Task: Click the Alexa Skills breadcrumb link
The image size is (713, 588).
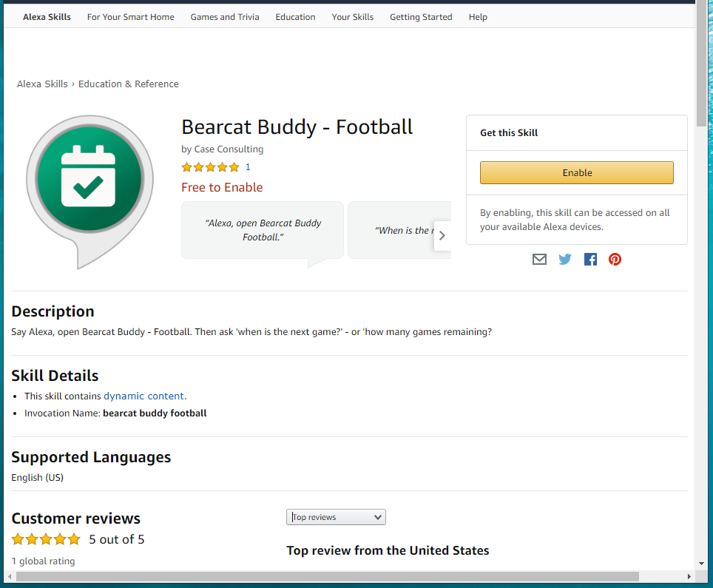Action: [x=42, y=84]
